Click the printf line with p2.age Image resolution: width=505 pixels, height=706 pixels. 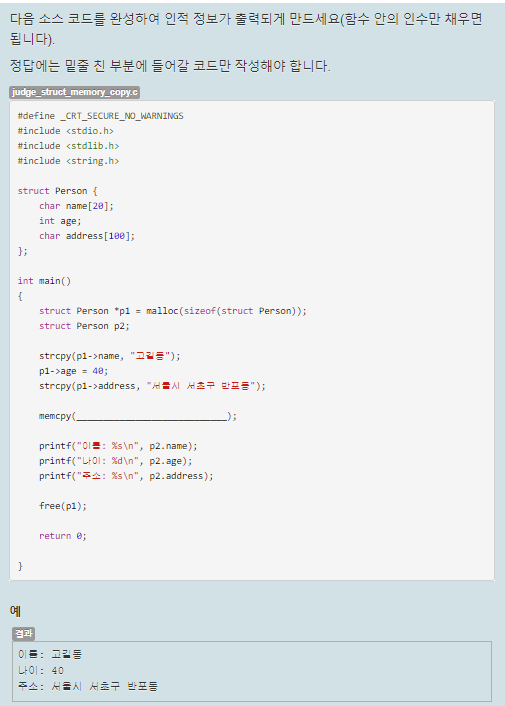click(115, 461)
